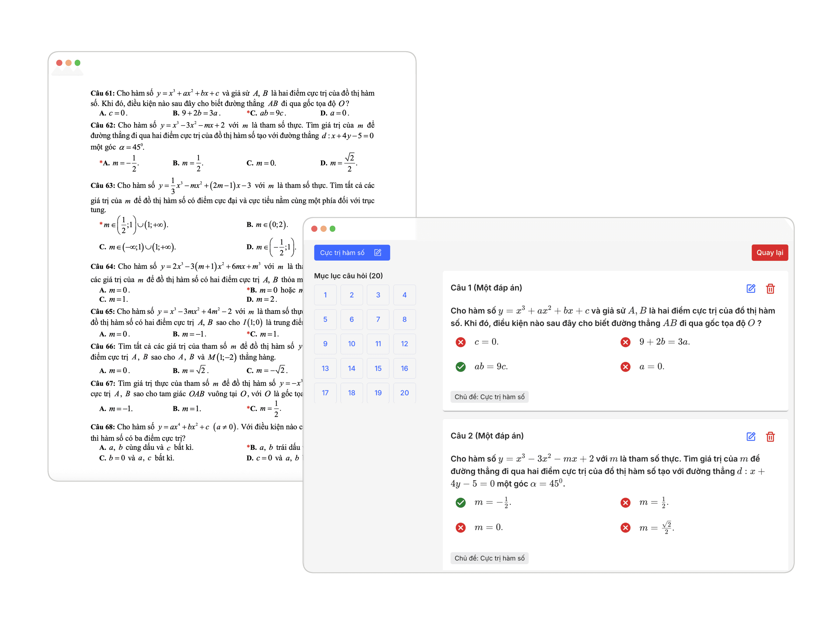840x630 pixels.
Task: Click the Chủ đề tag under Câu 1
Action: [x=489, y=397]
